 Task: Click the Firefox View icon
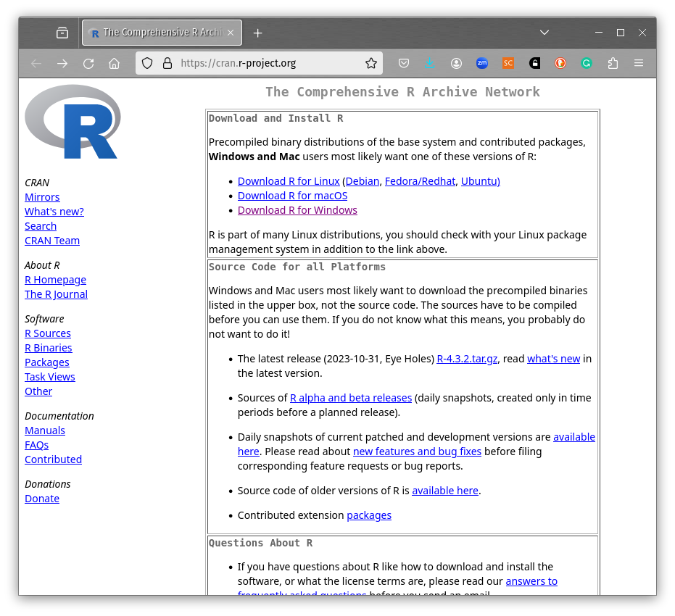tap(62, 33)
